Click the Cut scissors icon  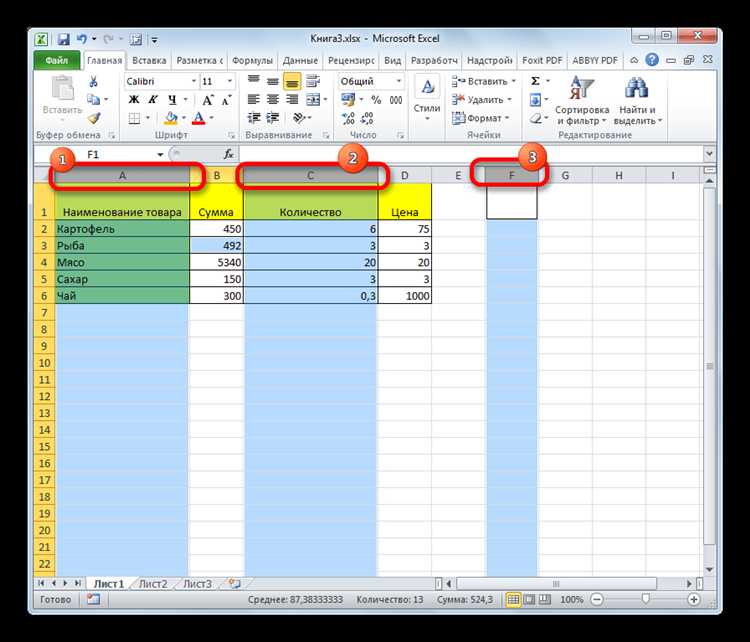[93, 82]
